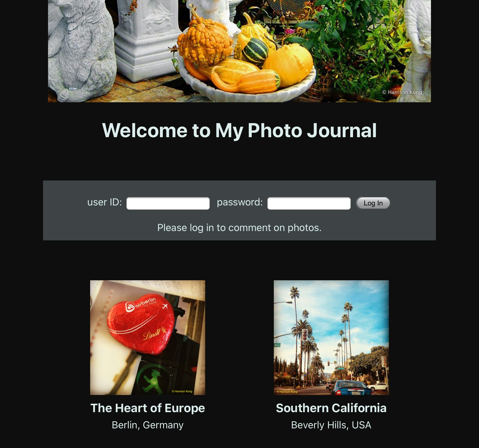Image resolution: width=479 pixels, height=448 pixels.
Task: Click the "Welcome to My Photo Journal" heading
Action: click(x=239, y=130)
